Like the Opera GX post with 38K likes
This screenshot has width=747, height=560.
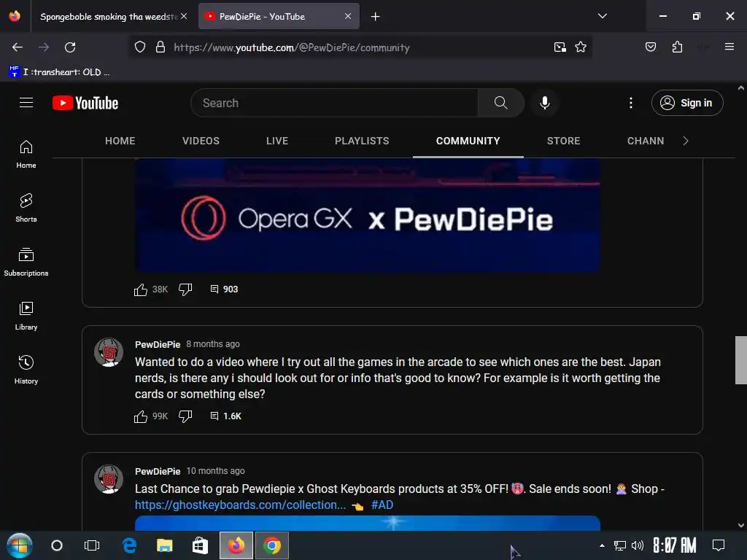pyautogui.click(x=141, y=289)
